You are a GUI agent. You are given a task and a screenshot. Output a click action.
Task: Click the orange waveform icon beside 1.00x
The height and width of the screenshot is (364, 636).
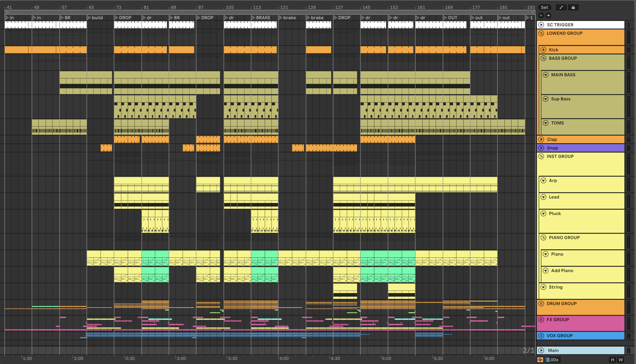540,360
